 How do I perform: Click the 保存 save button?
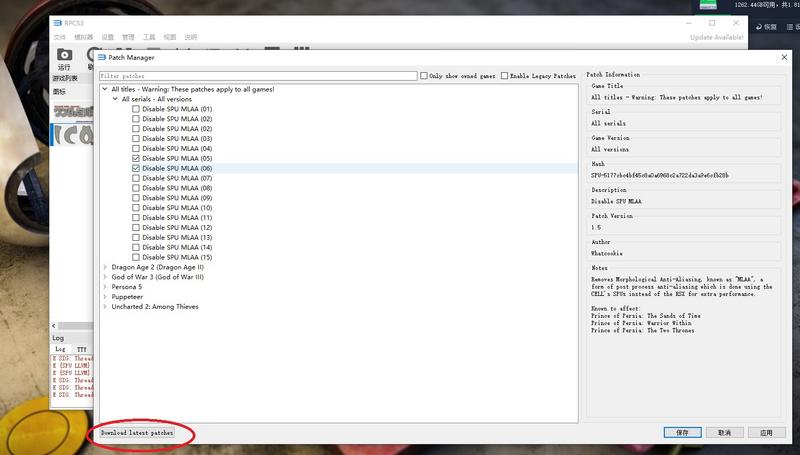[683, 433]
